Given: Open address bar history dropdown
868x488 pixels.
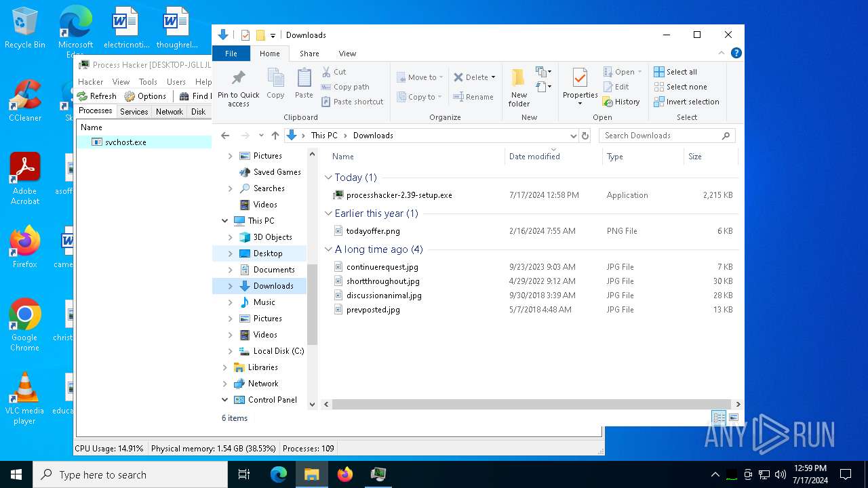Looking at the screenshot, I should [x=574, y=136].
